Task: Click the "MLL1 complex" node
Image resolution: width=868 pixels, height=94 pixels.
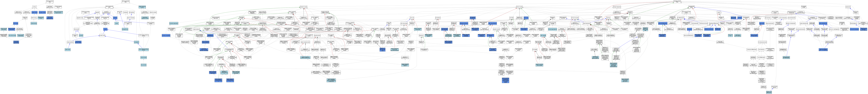Action: 144,65
